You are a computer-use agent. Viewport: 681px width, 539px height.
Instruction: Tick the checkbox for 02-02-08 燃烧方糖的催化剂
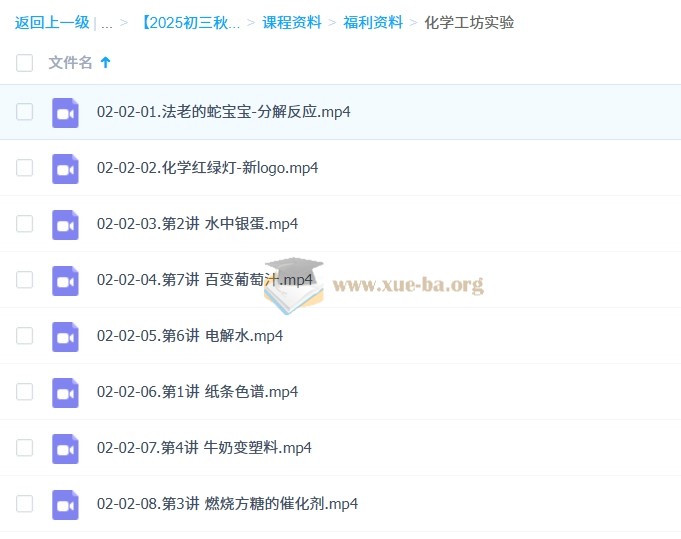pyautogui.click(x=24, y=504)
